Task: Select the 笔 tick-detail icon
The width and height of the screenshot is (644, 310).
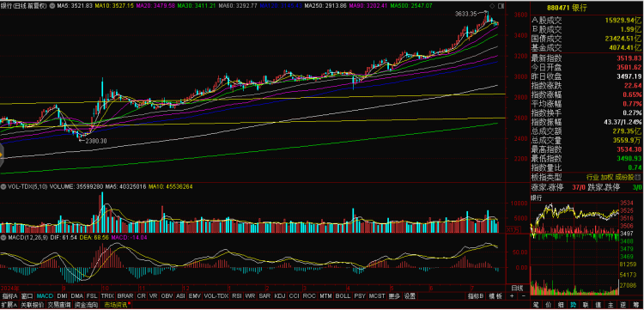Action: point(536,305)
